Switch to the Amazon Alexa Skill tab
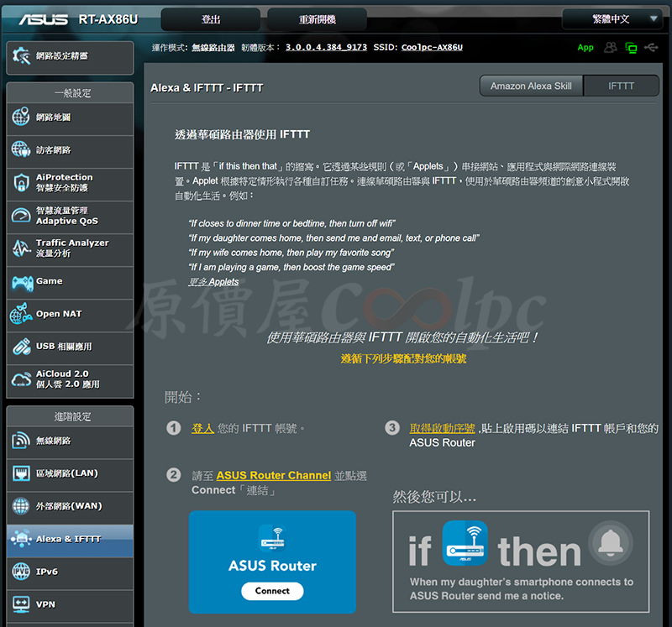 click(531, 86)
